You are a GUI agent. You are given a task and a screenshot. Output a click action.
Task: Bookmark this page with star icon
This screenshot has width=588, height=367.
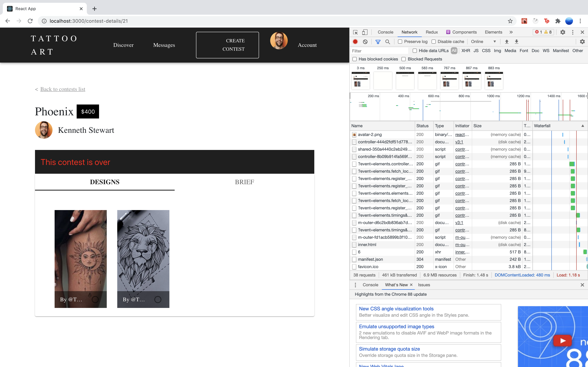(510, 21)
